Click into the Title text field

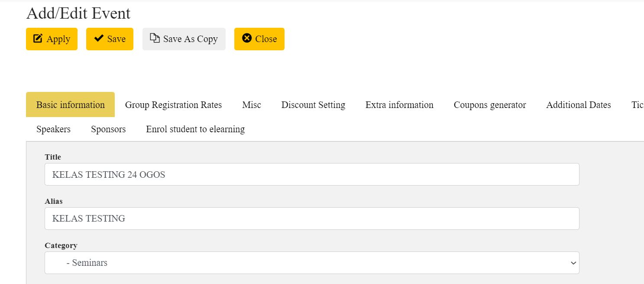(312, 174)
